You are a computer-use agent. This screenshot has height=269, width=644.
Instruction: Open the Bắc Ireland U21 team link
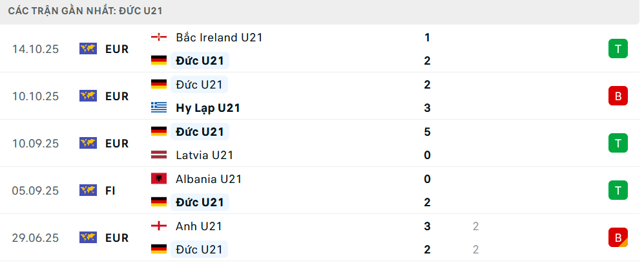[x=218, y=38]
